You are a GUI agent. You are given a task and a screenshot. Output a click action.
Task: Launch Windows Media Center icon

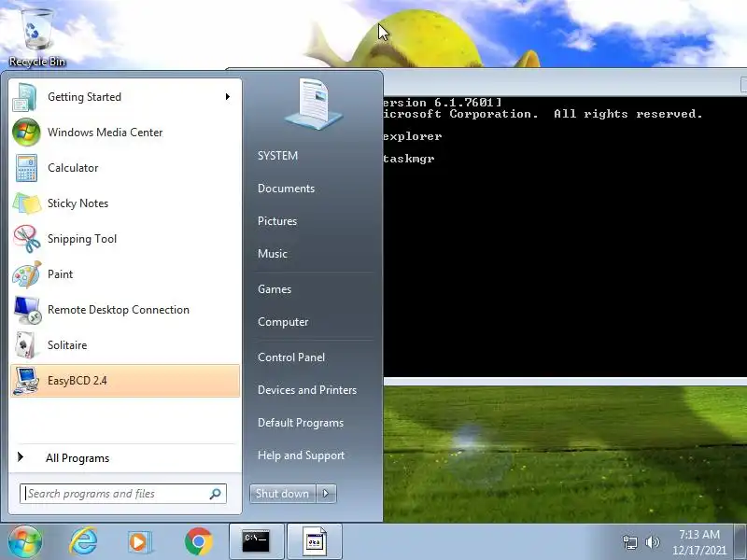point(26,133)
